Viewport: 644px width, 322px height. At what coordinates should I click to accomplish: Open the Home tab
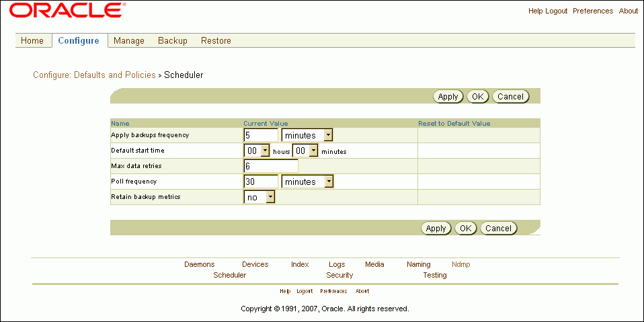pyautogui.click(x=32, y=40)
